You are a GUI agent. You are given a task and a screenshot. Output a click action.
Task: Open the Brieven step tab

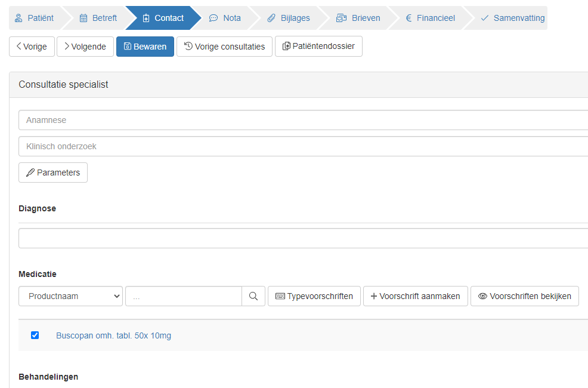tap(358, 18)
